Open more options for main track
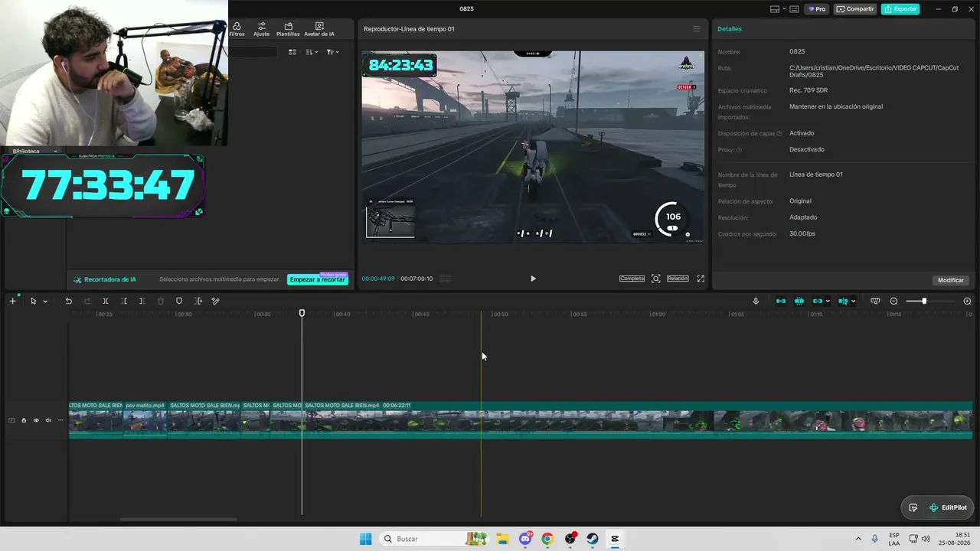 (60, 420)
